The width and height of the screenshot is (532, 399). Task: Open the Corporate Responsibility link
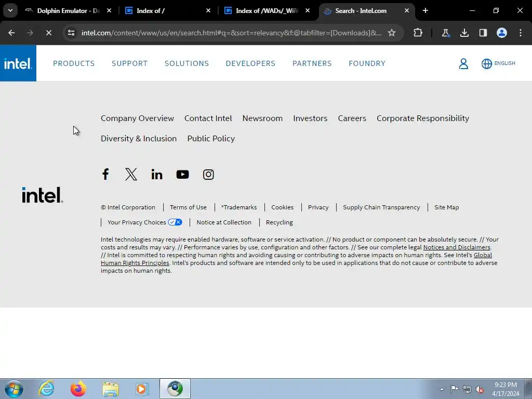[423, 118]
